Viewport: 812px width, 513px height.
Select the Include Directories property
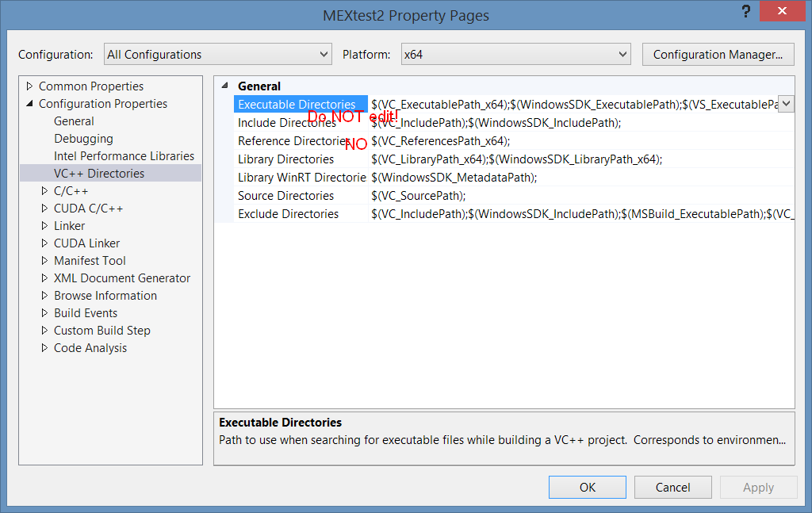[x=301, y=123]
